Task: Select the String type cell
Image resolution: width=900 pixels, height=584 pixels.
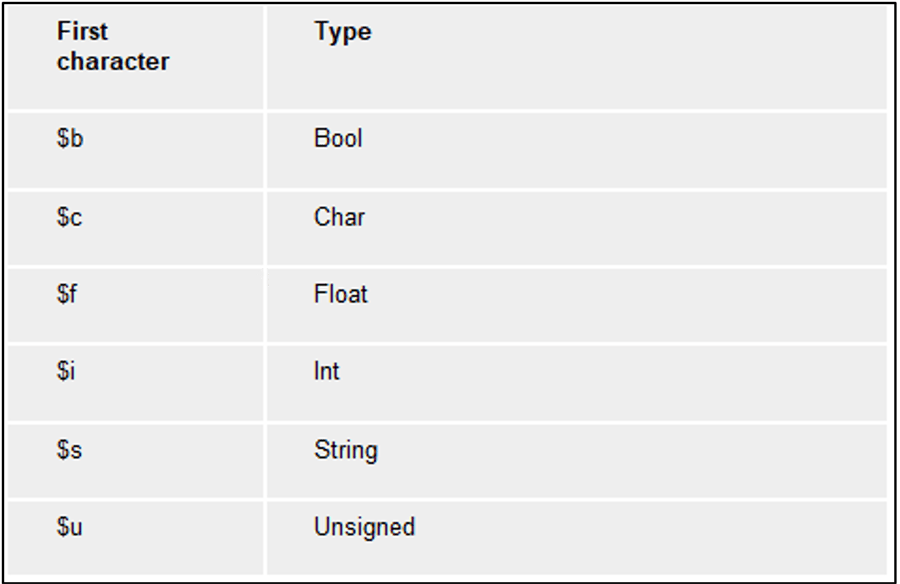Action: tap(577, 461)
